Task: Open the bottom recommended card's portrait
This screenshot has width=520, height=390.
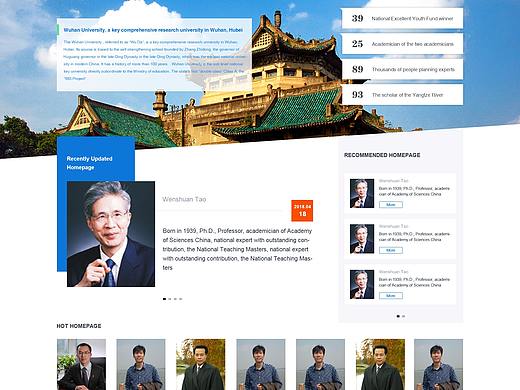Action: click(362, 284)
